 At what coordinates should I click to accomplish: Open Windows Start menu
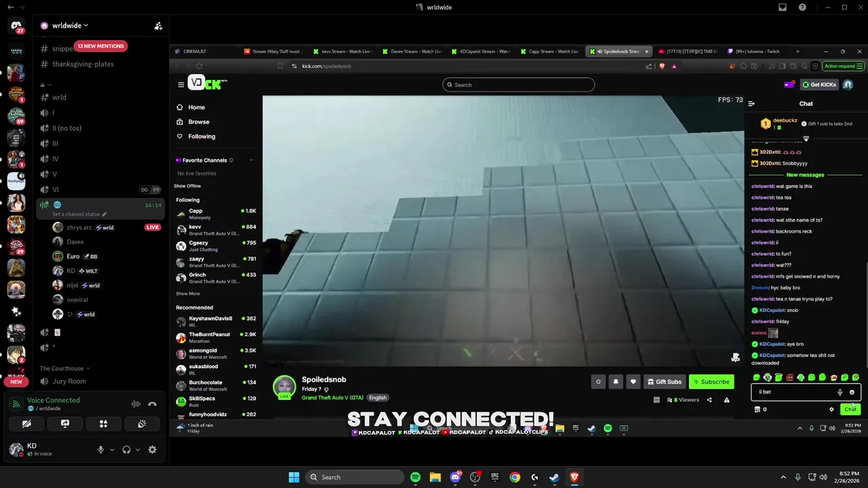tap(294, 477)
